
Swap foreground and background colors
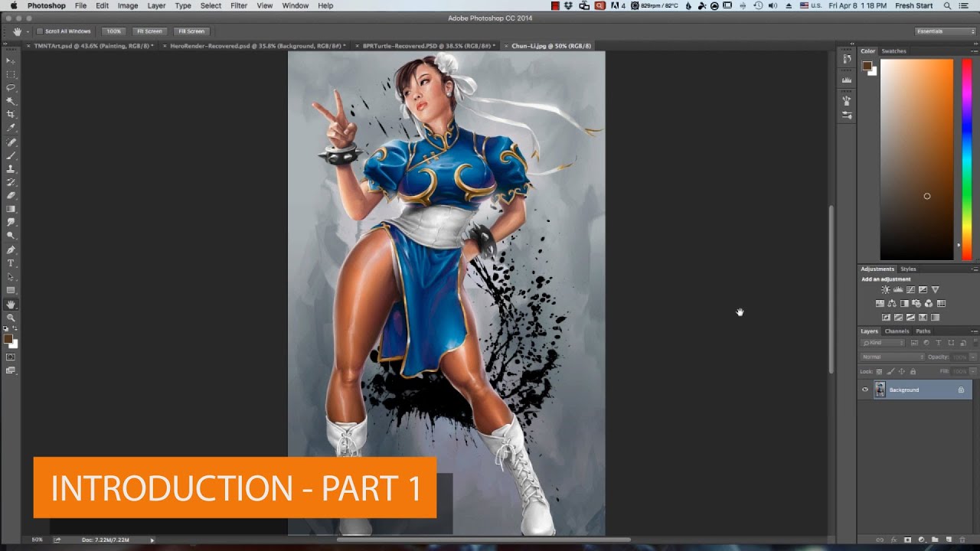[15, 329]
